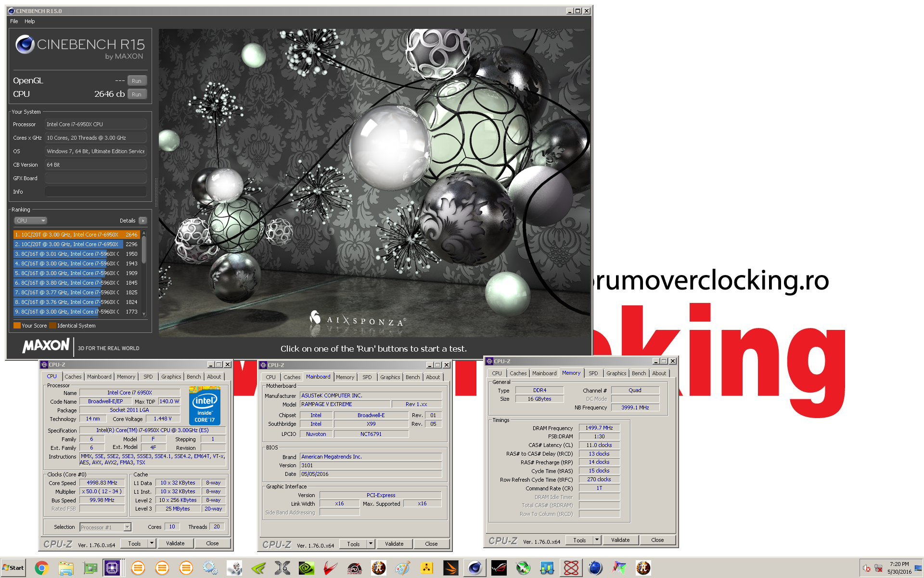924x578 pixels.
Task: Open SPD tab in middle CPU-Z window
Action: [367, 377]
